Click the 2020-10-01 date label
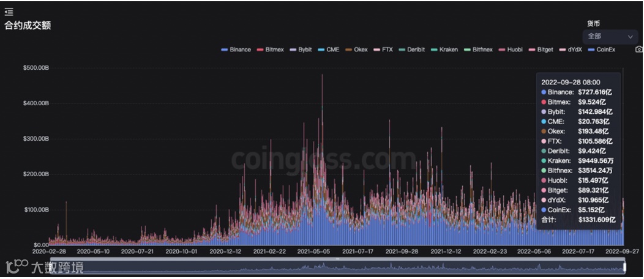 coord(181,251)
